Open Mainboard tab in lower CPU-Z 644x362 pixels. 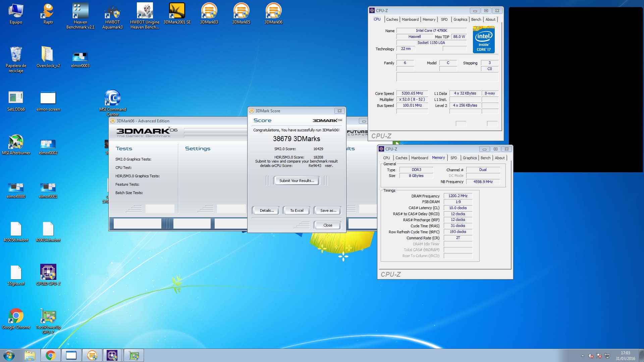[419, 158]
